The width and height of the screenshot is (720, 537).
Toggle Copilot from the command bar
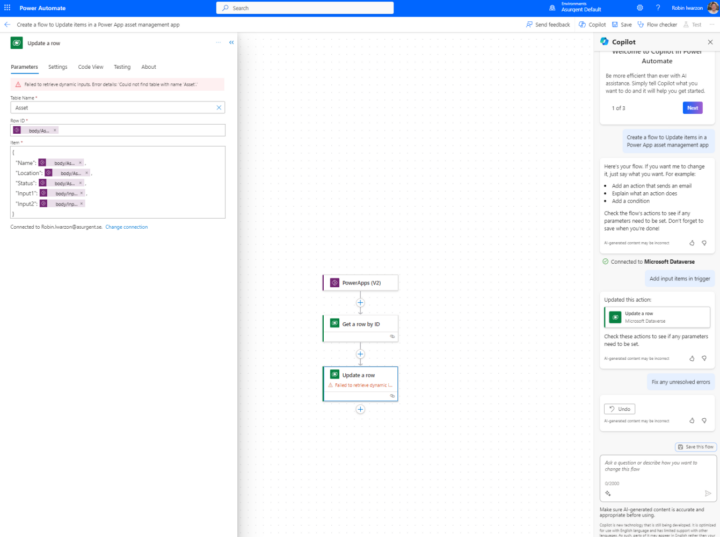point(592,25)
